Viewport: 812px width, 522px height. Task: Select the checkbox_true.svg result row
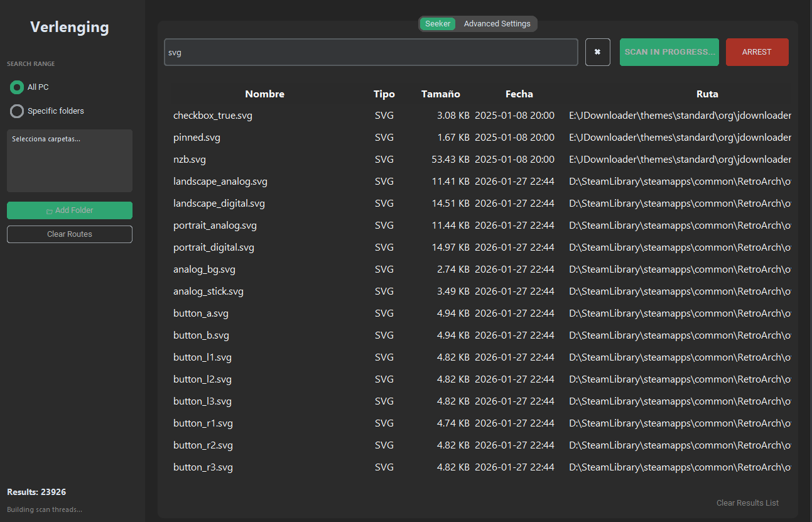(213, 116)
